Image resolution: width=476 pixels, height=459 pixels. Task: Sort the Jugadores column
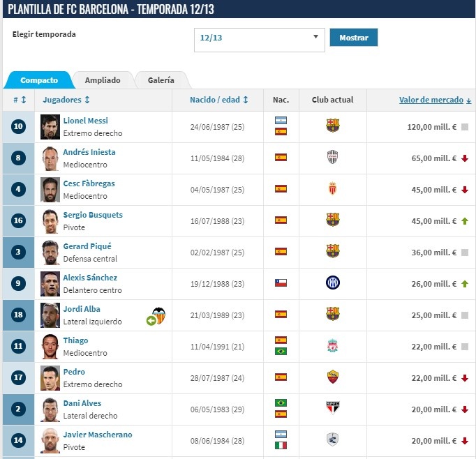(x=66, y=100)
